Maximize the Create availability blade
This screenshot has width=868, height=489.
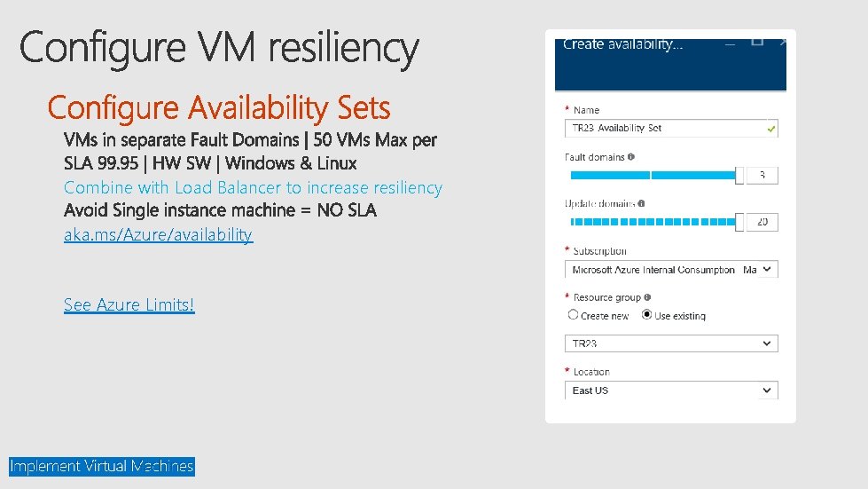click(756, 42)
